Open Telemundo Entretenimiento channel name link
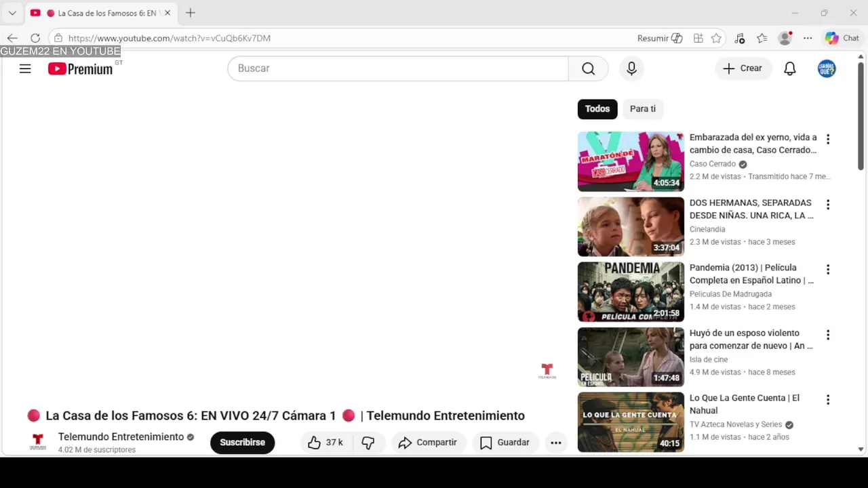Viewport: 868px width, 488px height. (121, 436)
